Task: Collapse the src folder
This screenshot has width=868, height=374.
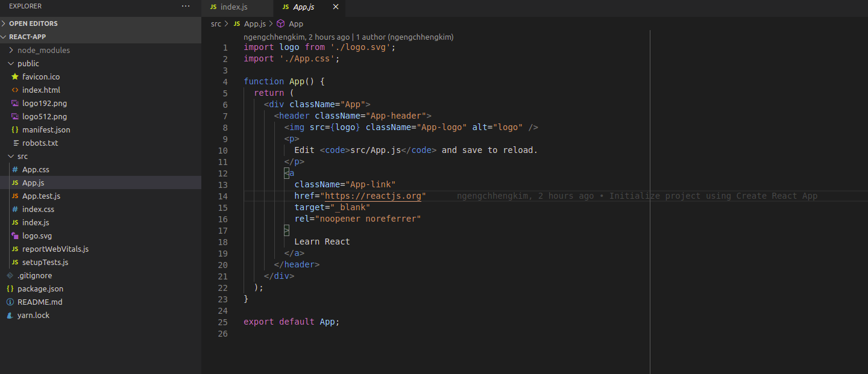Action: point(10,156)
